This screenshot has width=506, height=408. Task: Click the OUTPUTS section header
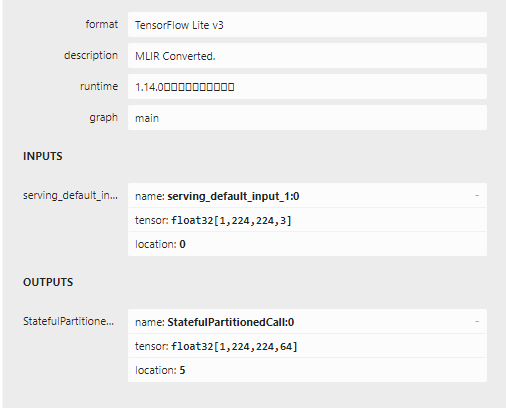click(48, 282)
